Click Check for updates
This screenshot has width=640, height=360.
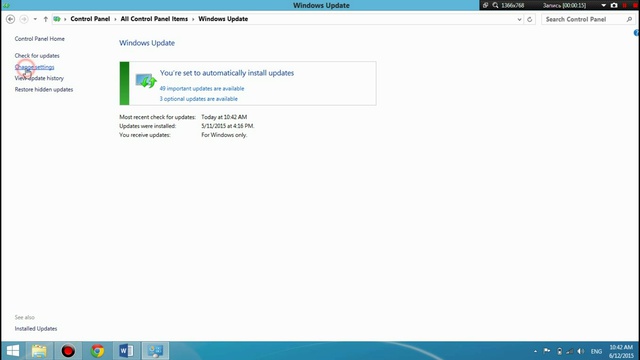coord(37,56)
